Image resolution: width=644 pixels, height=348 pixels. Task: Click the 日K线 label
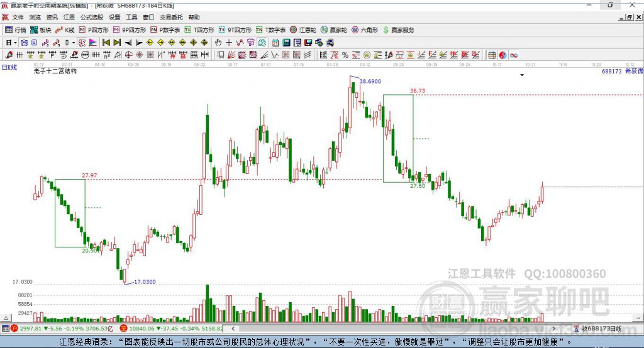(9, 67)
